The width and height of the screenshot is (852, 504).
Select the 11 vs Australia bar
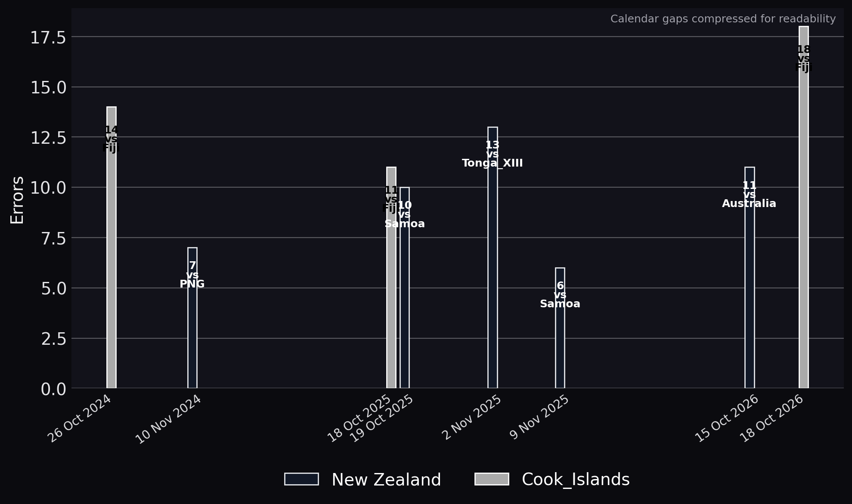tap(750, 278)
